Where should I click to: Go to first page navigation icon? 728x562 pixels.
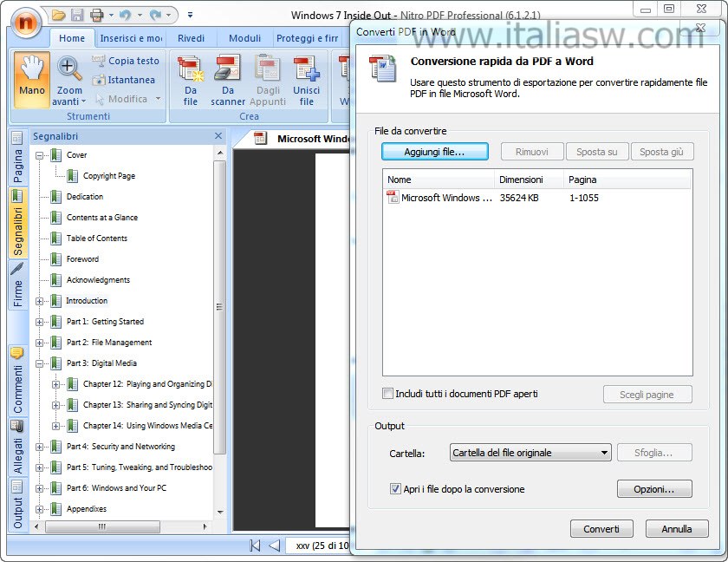coord(255,546)
